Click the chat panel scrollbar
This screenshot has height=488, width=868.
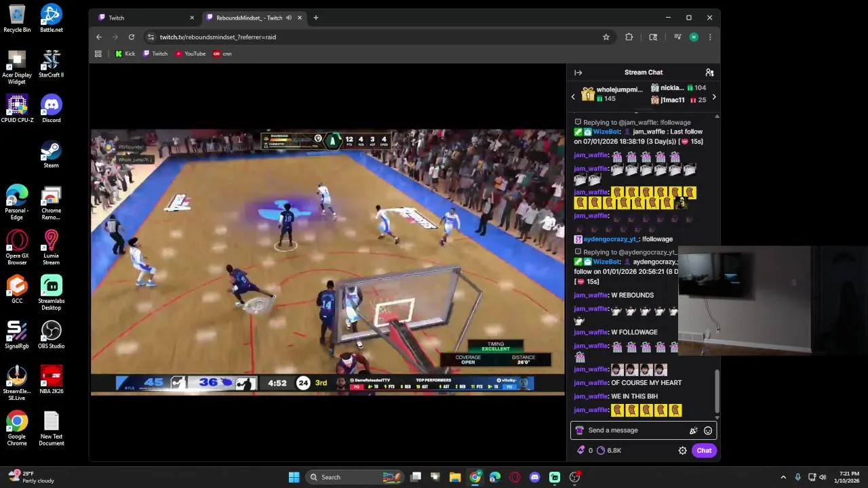717,392
